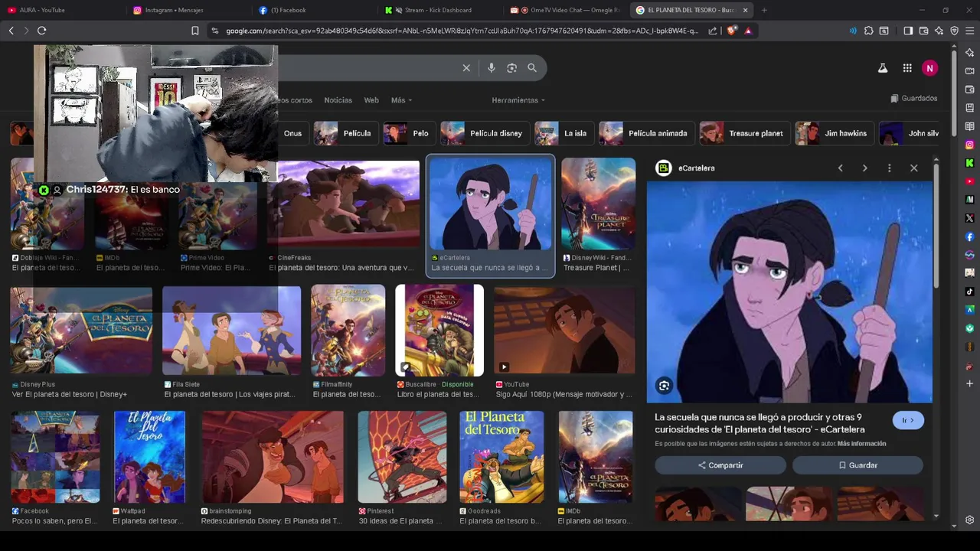Open a new browser tab
This screenshot has width=980, height=551.
tap(764, 10)
